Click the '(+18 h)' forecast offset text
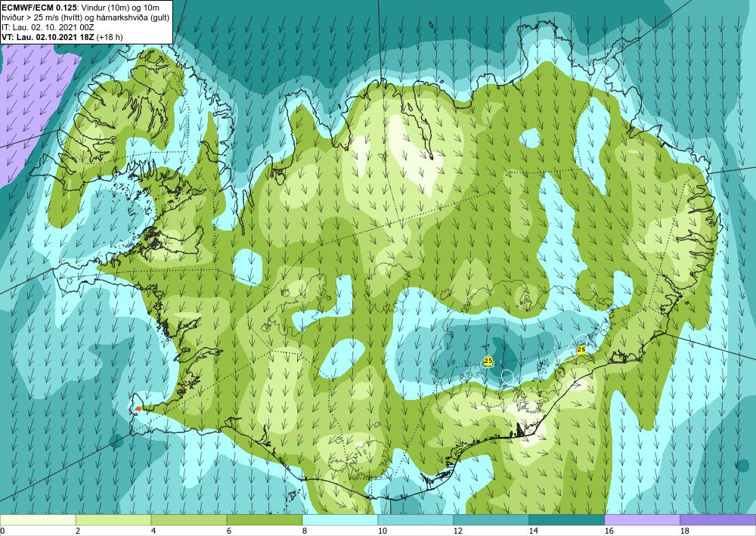The width and height of the screenshot is (756, 536). coord(110,37)
